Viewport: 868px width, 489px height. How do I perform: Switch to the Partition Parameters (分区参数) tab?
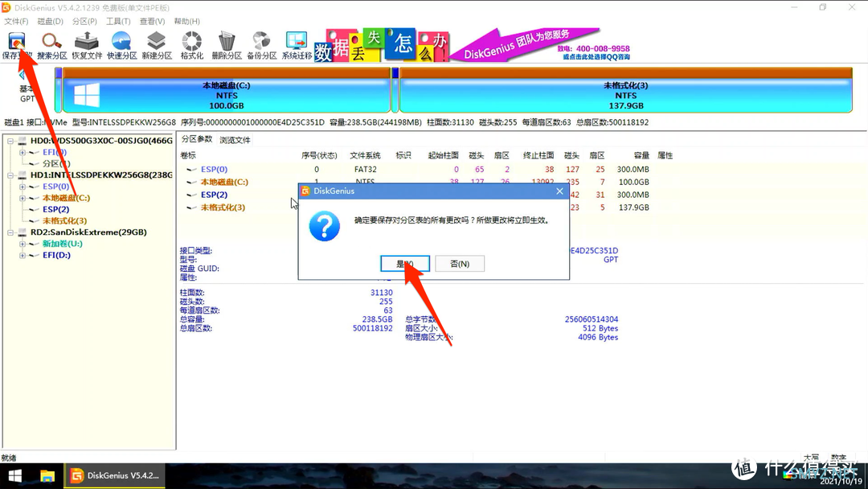tap(197, 139)
